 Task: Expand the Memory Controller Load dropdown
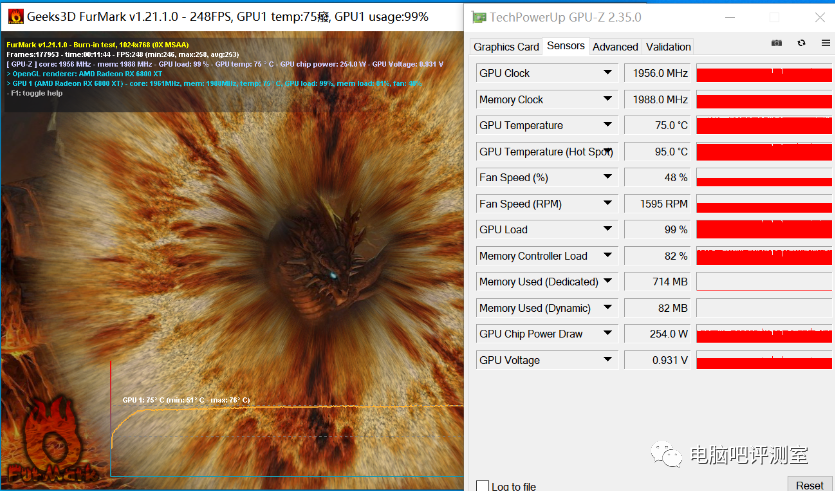click(608, 255)
